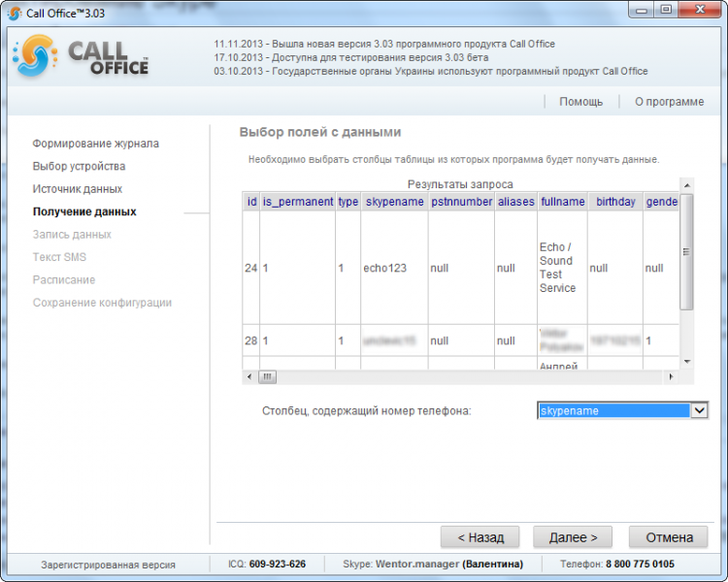This screenshot has width=728, height=582.
Task: Click the 03.10.2013 news line
Action: (431, 71)
